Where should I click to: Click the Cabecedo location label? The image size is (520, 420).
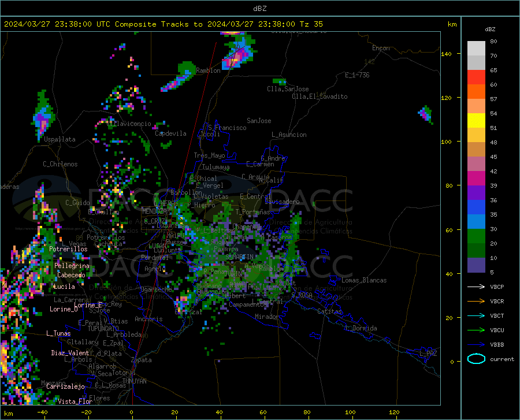(x=71, y=275)
